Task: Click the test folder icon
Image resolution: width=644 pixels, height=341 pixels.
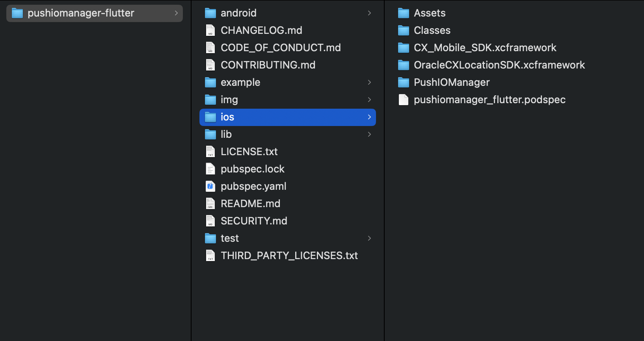Action: click(210, 239)
